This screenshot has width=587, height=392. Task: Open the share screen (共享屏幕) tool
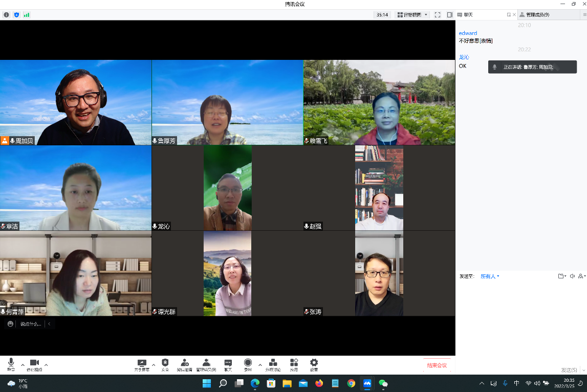click(142, 364)
